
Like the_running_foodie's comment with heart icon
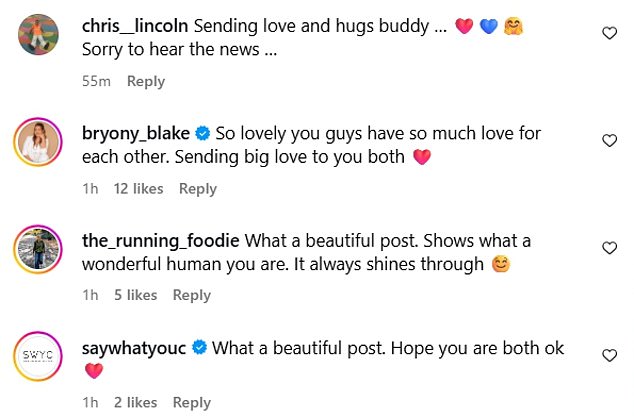click(609, 248)
